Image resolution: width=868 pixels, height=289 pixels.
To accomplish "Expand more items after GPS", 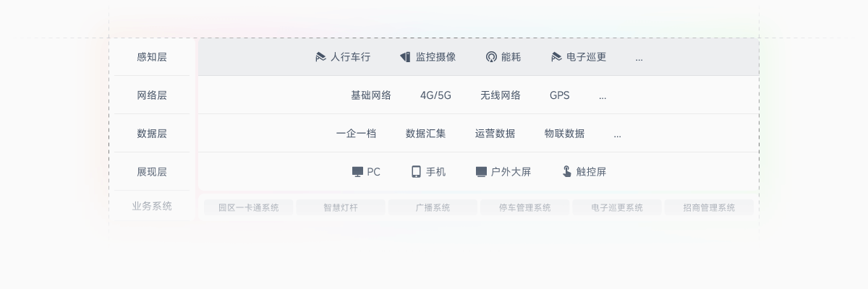I will coord(603,96).
